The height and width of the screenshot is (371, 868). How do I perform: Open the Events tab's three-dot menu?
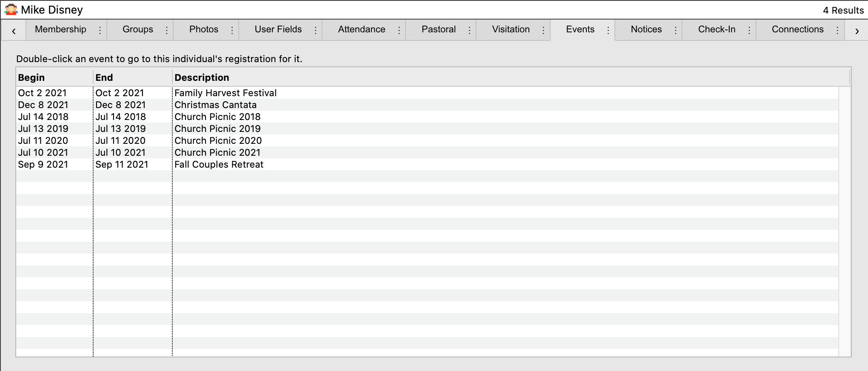click(x=608, y=30)
